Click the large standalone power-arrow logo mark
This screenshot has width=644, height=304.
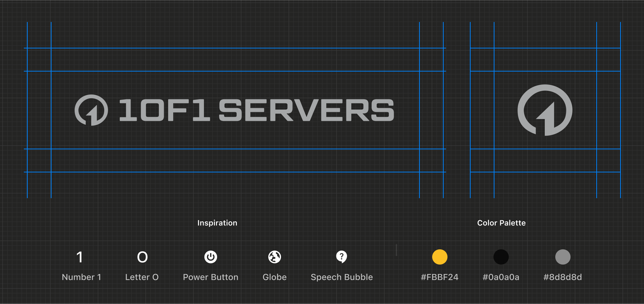tap(545, 110)
